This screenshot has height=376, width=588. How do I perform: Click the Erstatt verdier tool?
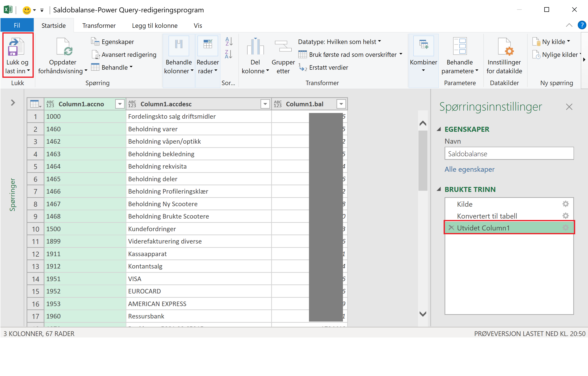point(328,68)
